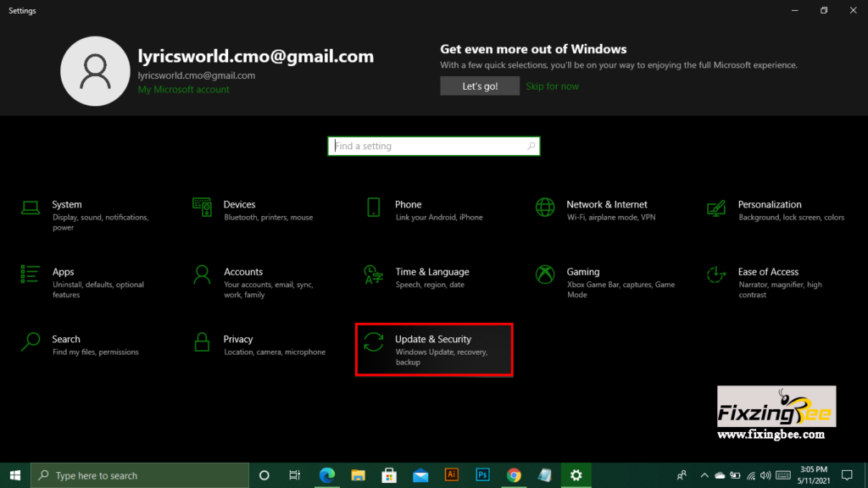The width and height of the screenshot is (868, 488).
Task: Select the Privacy category label
Action: click(x=238, y=339)
